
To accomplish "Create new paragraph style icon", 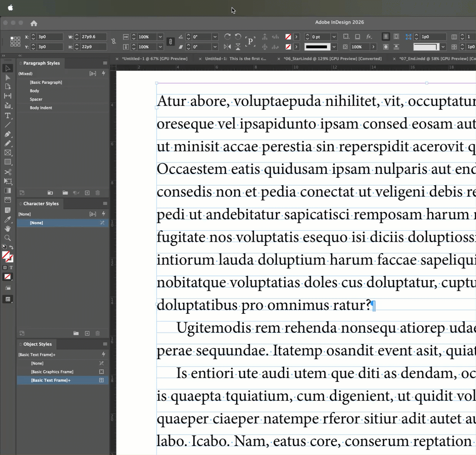I will point(87,193).
